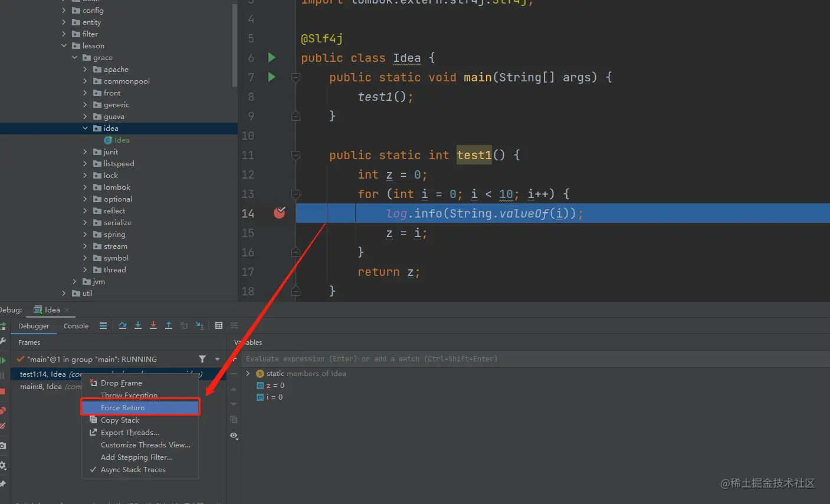This screenshot has width=830, height=504.
Task: Toggle breakpoint on line 14
Action: click(280, 213)
